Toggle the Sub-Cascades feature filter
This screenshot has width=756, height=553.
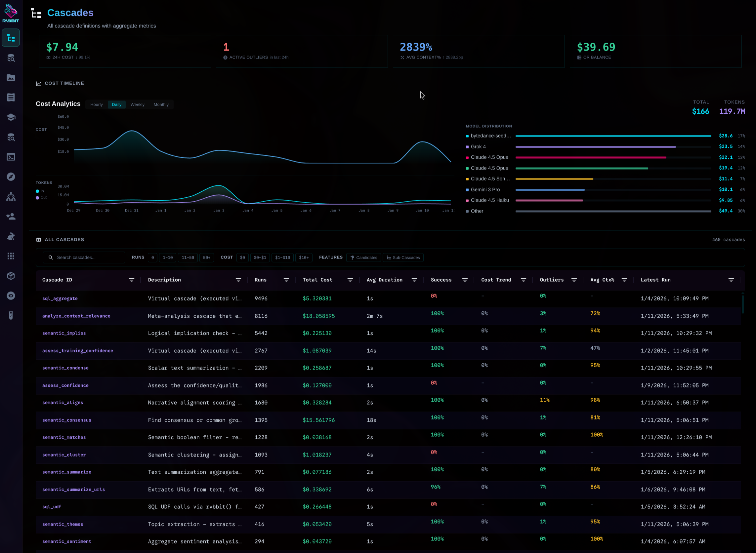coord(403,257)
